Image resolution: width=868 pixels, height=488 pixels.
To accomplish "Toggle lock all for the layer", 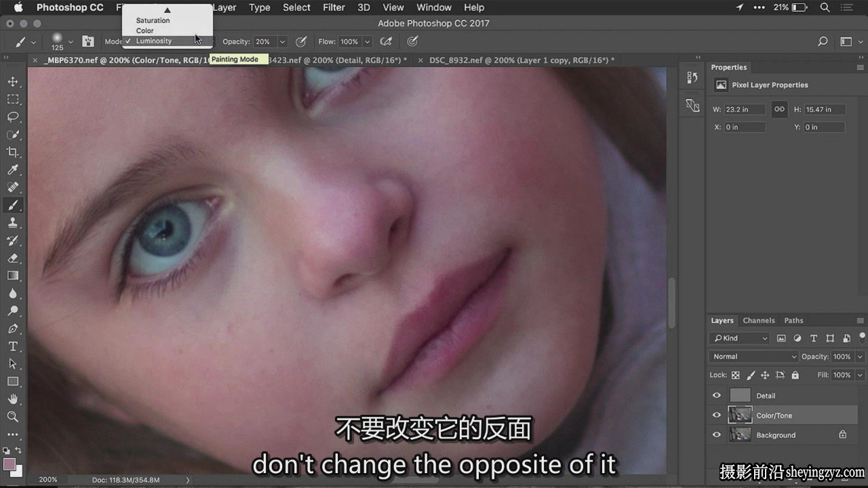I will [795, 375].
